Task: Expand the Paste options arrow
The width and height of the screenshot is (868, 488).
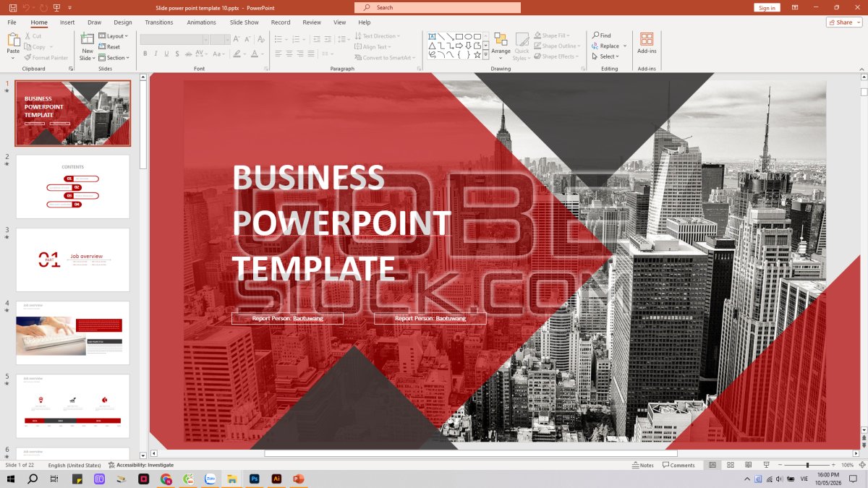Action: [x=13, y=59]
